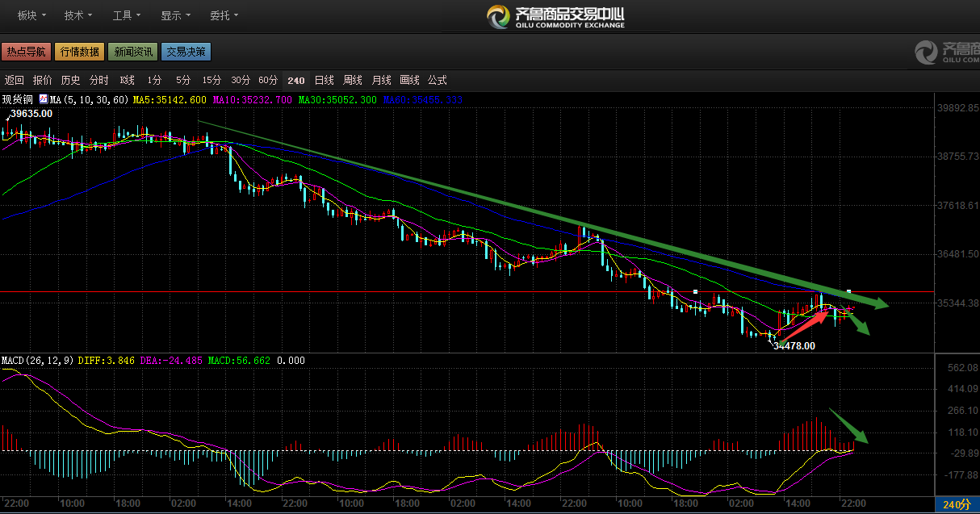Switch to the 日线 daily chart

coord(324,80)
